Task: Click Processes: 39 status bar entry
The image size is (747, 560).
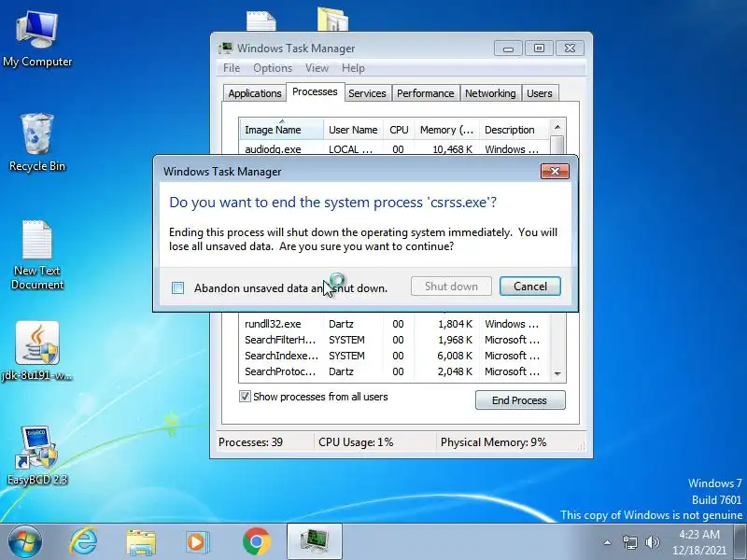Action: [x=250, y=441]
